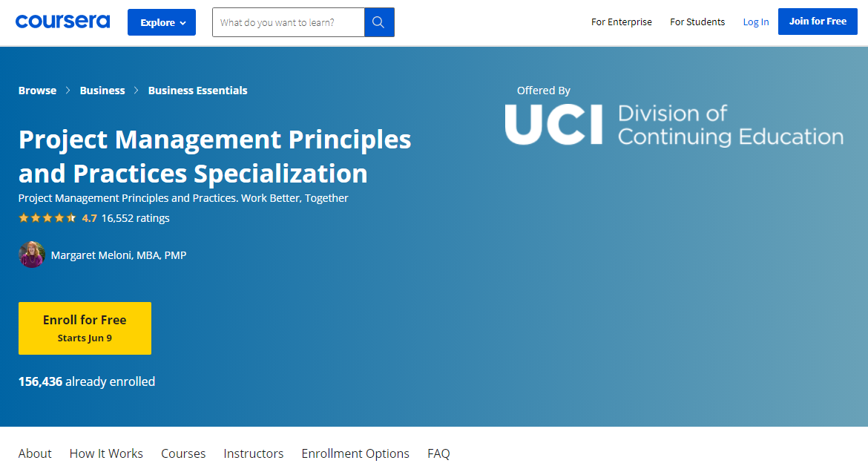Click the Coursera logo

point(62,22)
